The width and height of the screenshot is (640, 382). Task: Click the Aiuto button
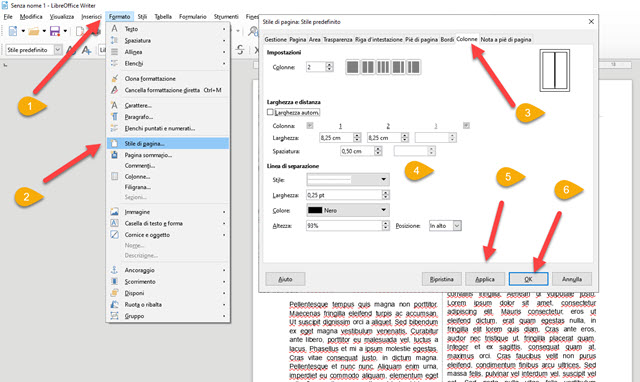(285, 279)
